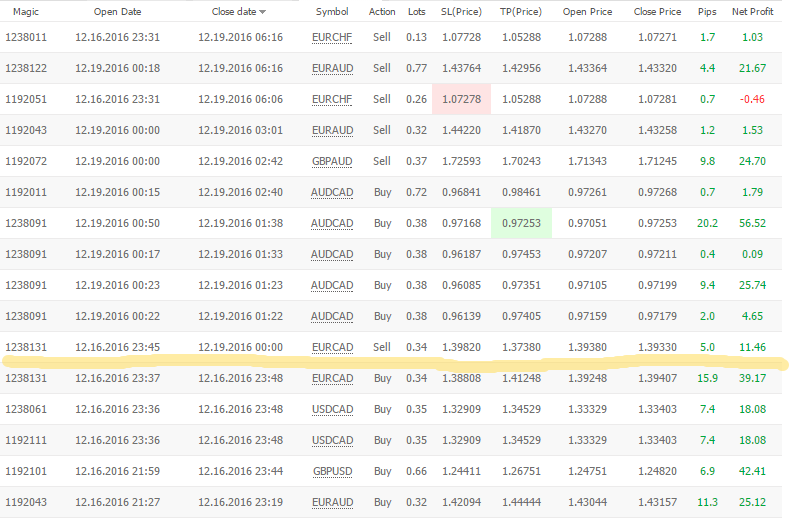Viewport: 789px width, 521px height.
Task: Click the pips value 15.9
Action: point(707,378)
